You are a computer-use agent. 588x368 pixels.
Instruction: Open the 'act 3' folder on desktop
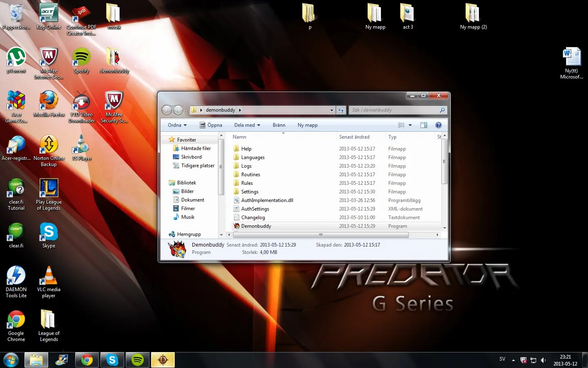[408, 17]
